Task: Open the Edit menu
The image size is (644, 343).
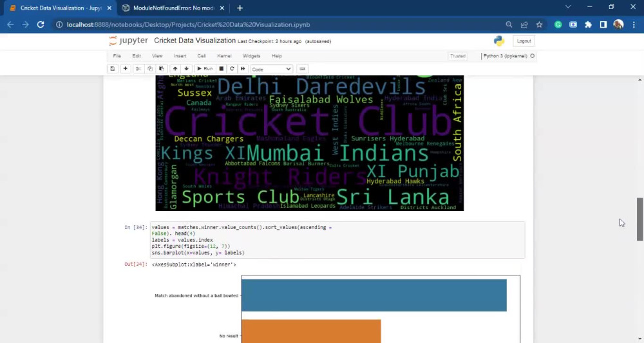Action: coord(137,56)
